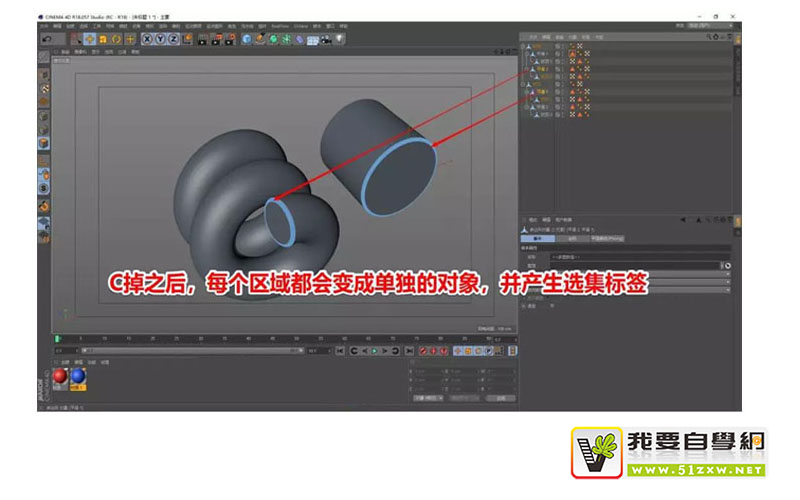Click the Light bulb icon in the toolbar

pos(339,39)
